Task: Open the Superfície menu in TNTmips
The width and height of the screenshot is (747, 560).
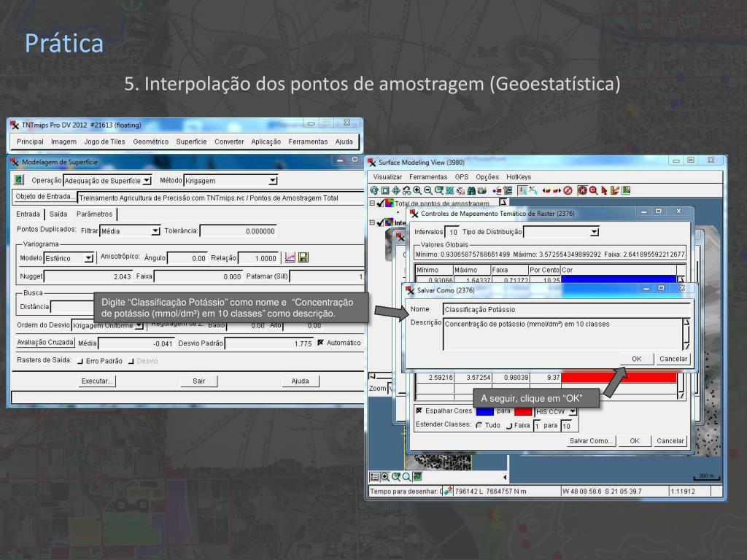Action: tap(191, 141)
